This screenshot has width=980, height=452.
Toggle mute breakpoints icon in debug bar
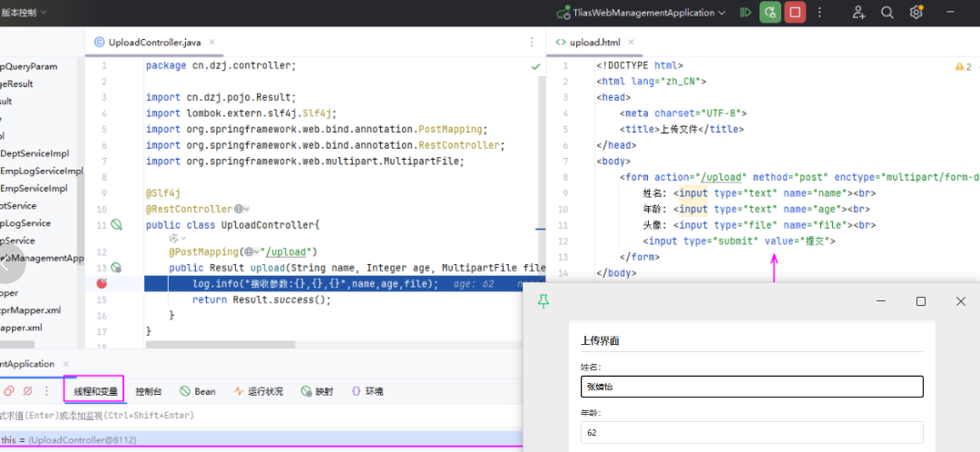click(x=28, y=391)
